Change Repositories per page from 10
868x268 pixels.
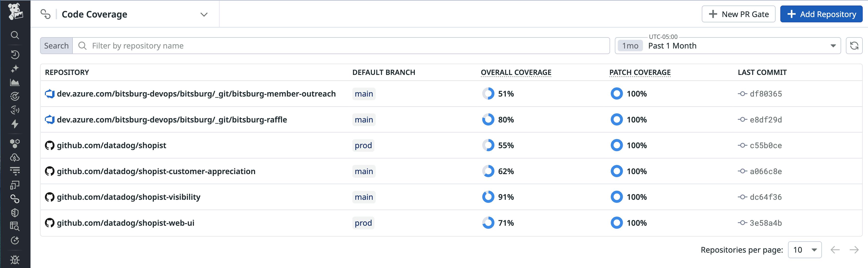pos(805,250)
